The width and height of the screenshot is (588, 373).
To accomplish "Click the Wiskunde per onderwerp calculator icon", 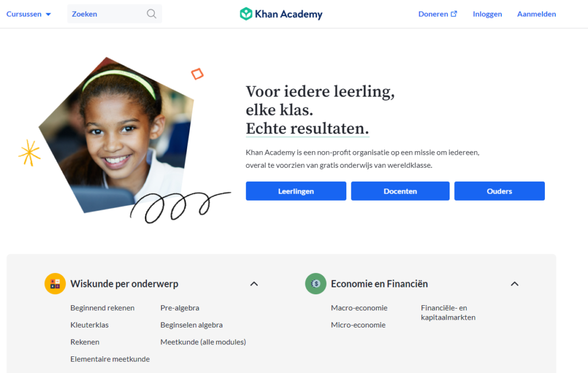I will (x=55, y=284).
